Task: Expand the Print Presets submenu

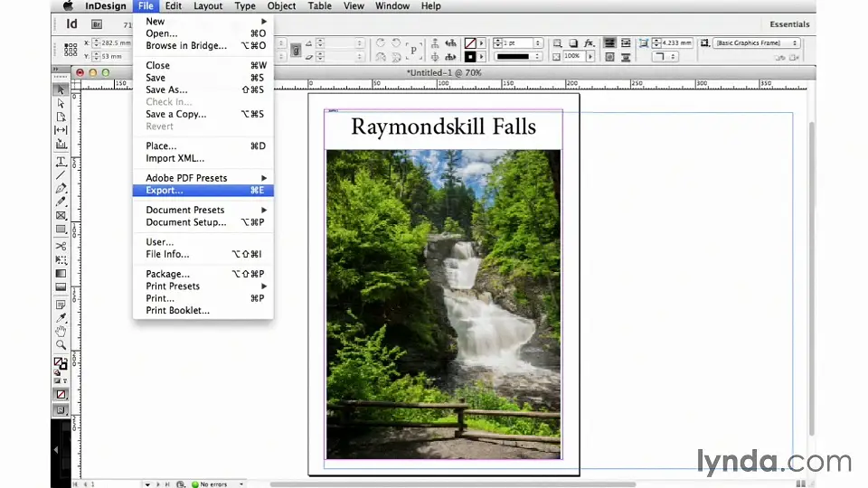Action: 203,286
